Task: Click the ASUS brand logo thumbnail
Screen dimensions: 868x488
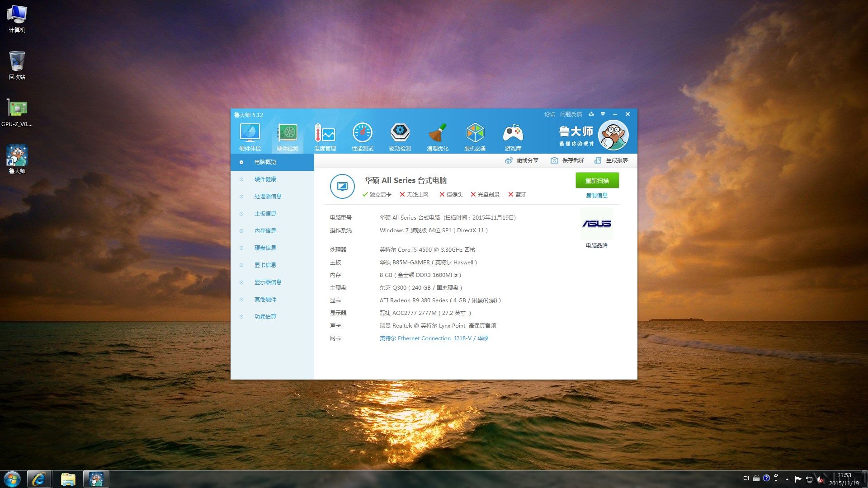Action: (597, 224)
